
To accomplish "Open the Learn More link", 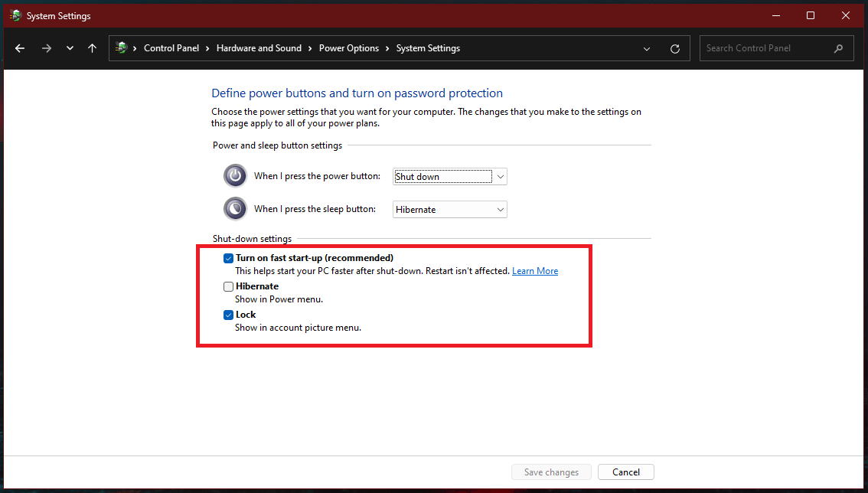I will (x=535, y=271).
